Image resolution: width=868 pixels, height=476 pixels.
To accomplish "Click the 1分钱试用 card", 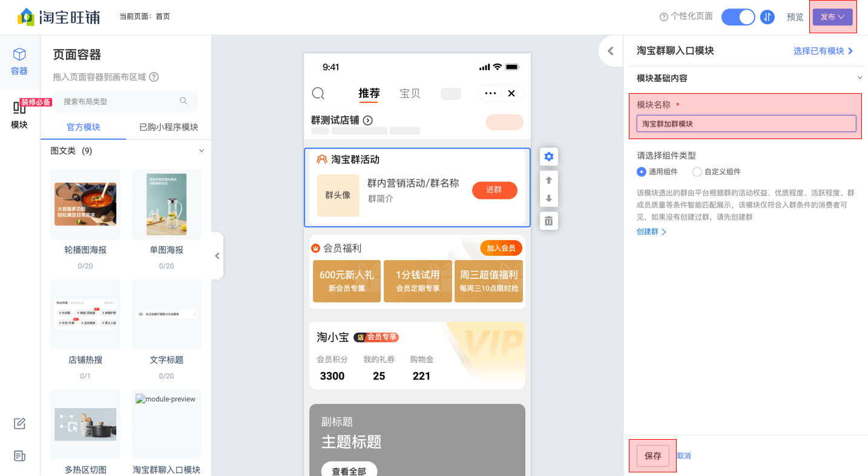I will coord(418,281).
